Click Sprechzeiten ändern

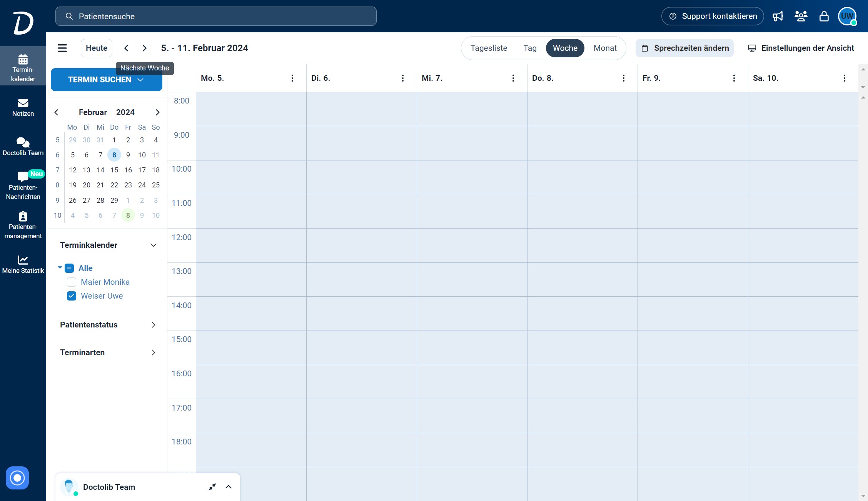[684, 48]
